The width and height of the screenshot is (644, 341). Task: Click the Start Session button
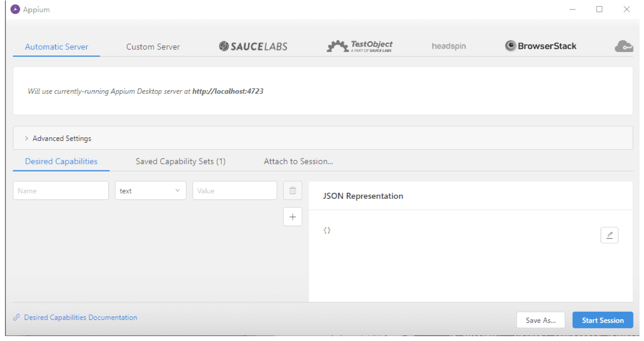pyautogui.click(x=602, y=320)
